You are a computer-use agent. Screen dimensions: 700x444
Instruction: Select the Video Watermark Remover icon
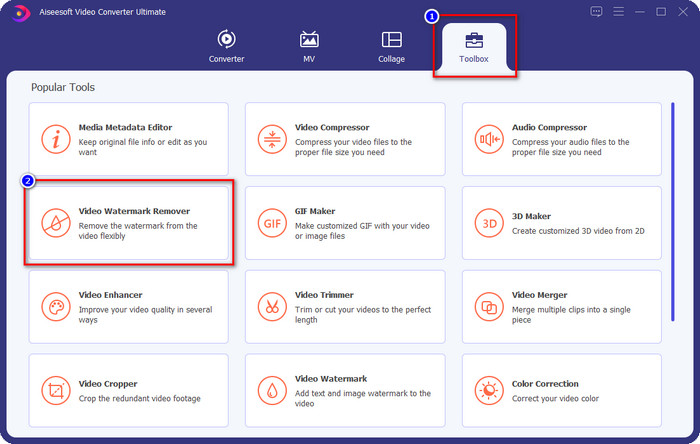(54, 222)
